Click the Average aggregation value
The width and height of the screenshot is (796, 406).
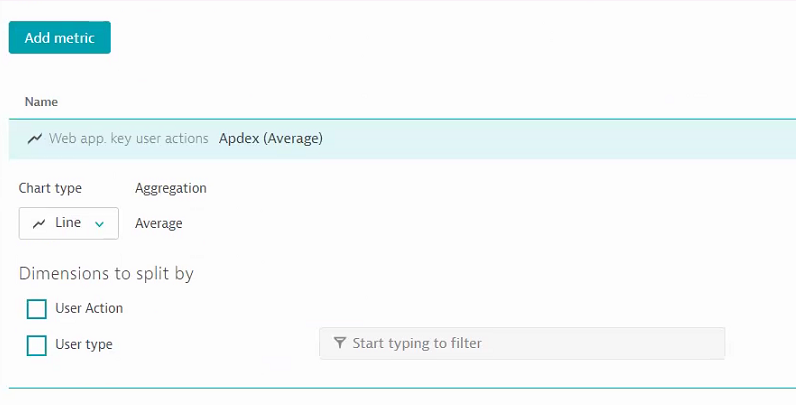[159, 224]
